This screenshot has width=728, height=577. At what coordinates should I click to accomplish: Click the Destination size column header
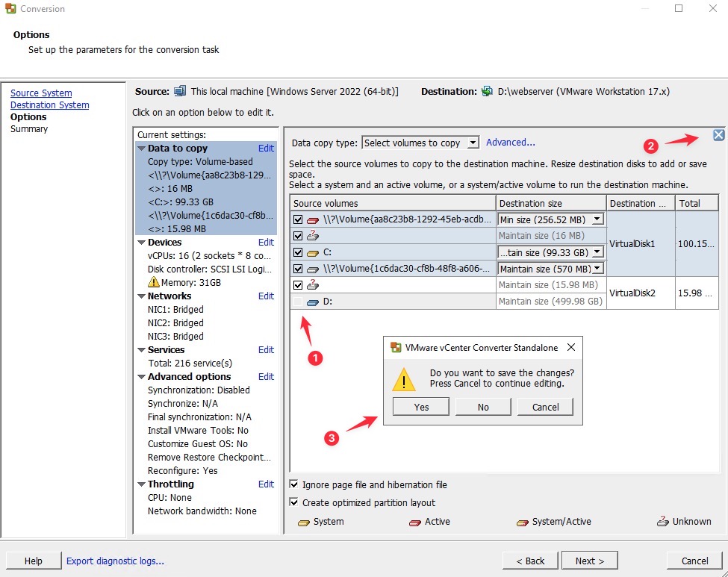point(551,203)
